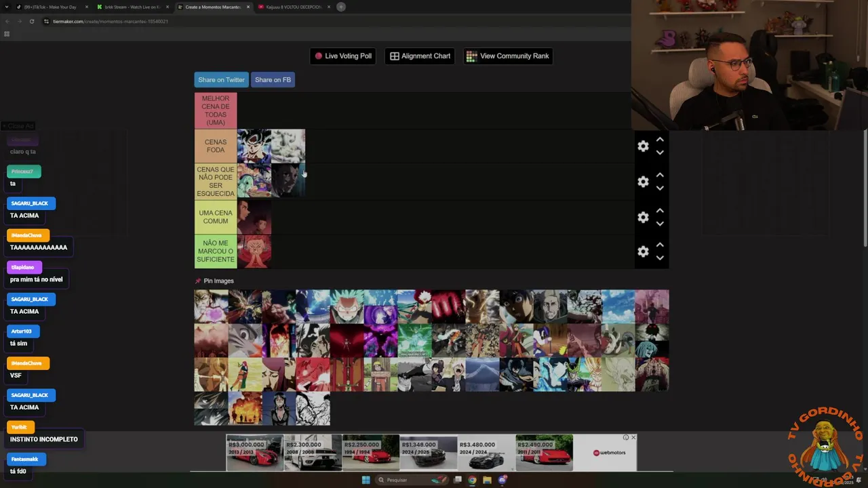The width and height of the screenshot is (868, 488).
Task: Select the Goku image in CENAS FODA row
Action: 254,146
